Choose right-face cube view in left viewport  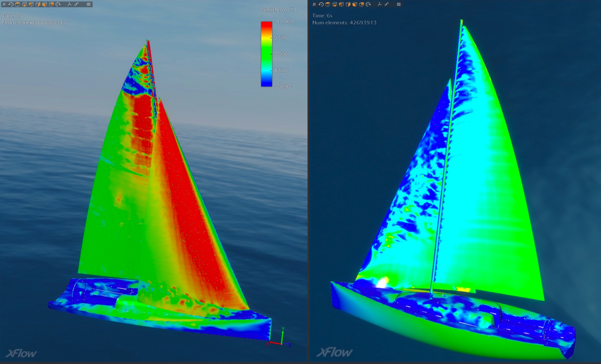pyautogui.click(x=38, y=4)
